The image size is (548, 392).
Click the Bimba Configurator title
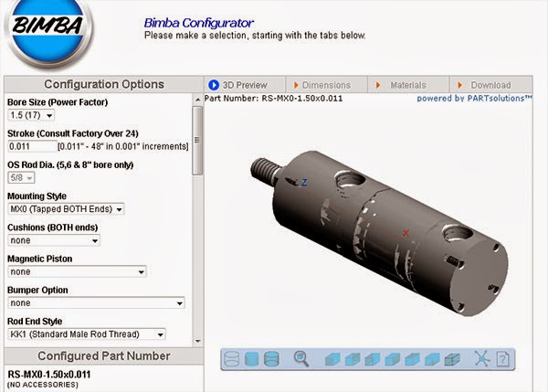198,23
